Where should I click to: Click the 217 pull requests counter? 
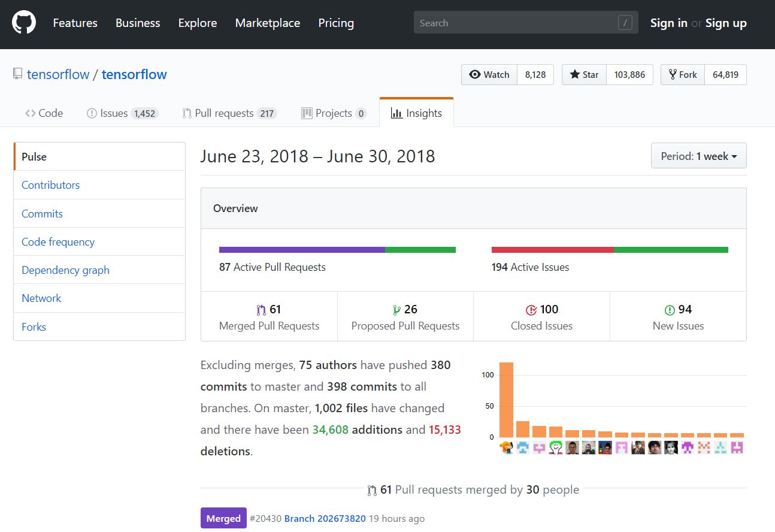pyautogui.click(x=267, y=113)
